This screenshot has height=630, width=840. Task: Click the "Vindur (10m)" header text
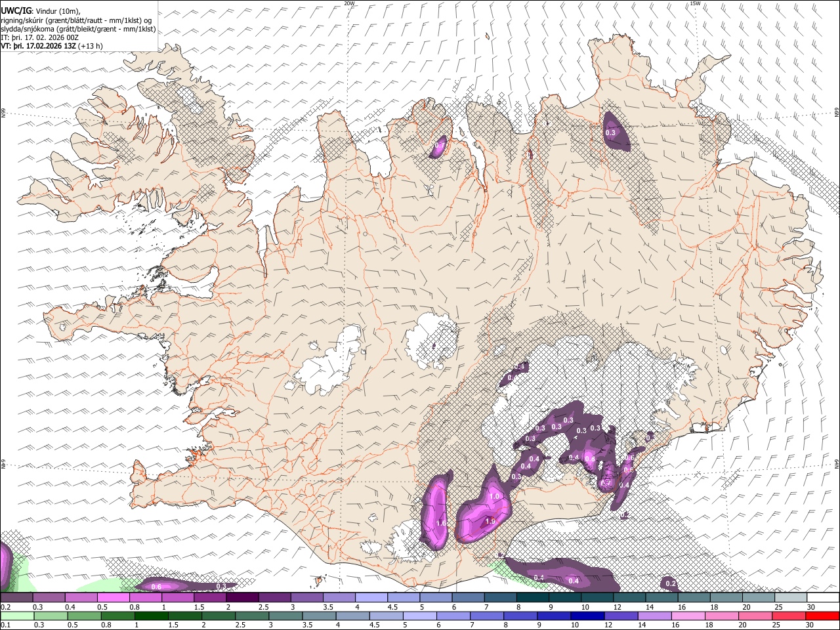(57, 11)
